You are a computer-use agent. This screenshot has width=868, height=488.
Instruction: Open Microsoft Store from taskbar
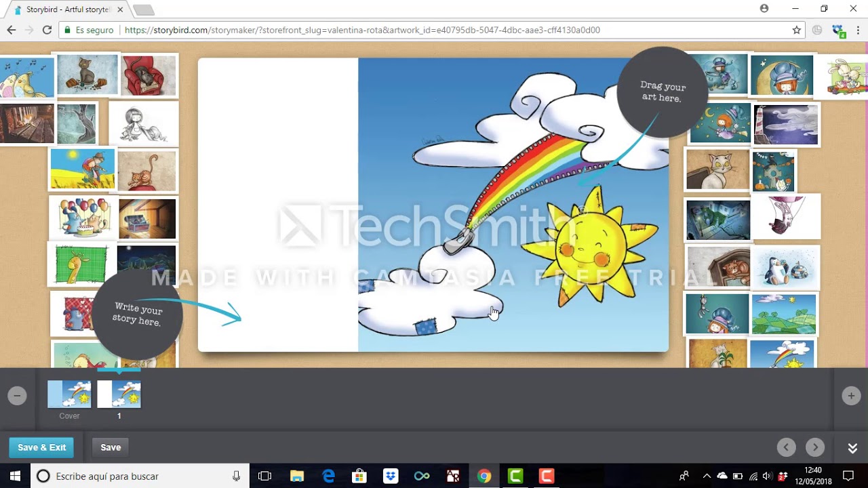tap(359, 476)
